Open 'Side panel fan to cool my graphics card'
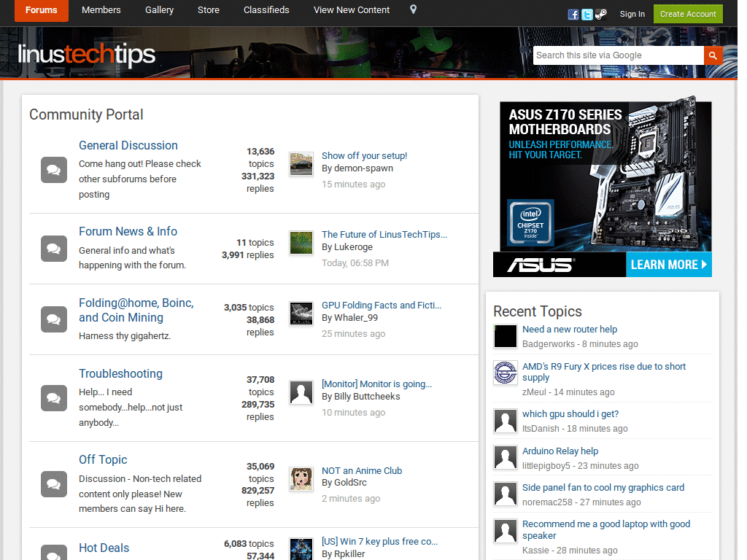747x560 pixels. (x=603, y=488)
